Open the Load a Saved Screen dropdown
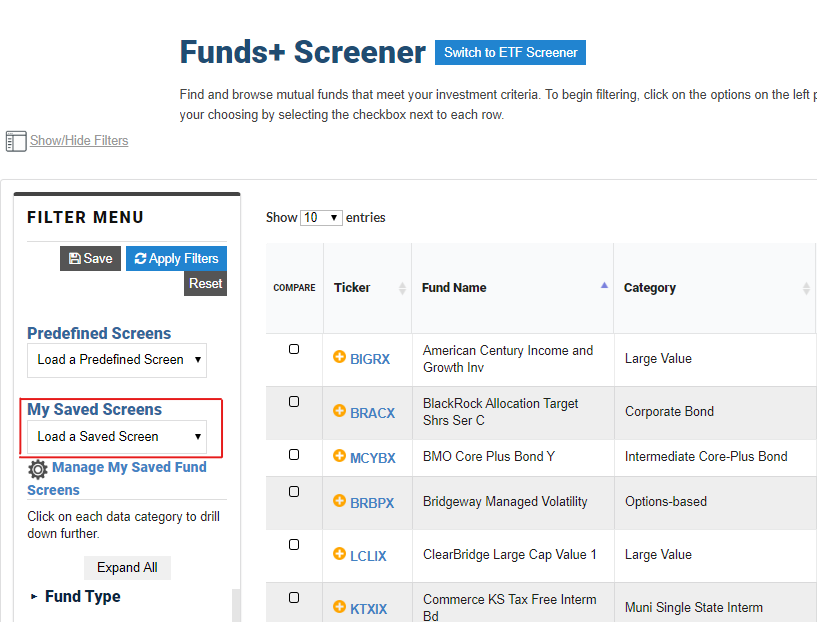Screen dimensions: 817x622 click(x=117, y=437)
